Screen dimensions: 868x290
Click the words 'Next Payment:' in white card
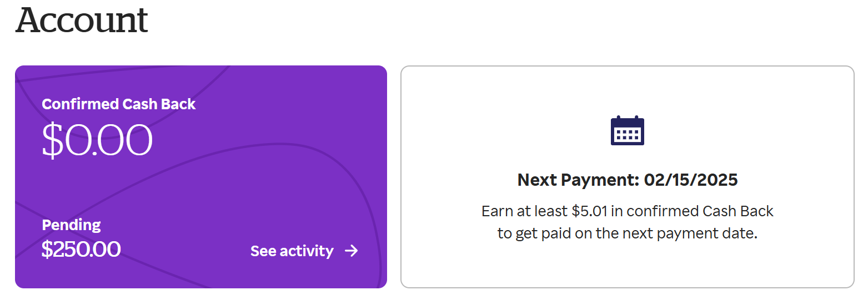coord(578,180)
